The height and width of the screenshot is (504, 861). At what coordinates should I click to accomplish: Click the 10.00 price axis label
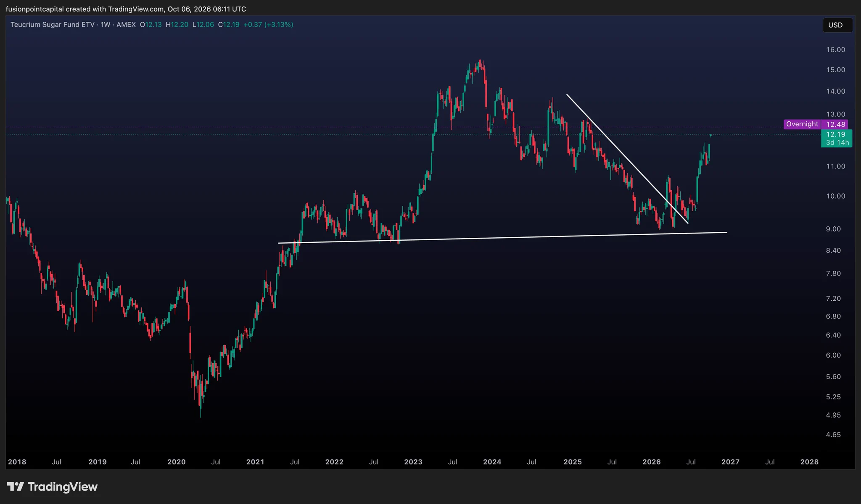point(835,196)
